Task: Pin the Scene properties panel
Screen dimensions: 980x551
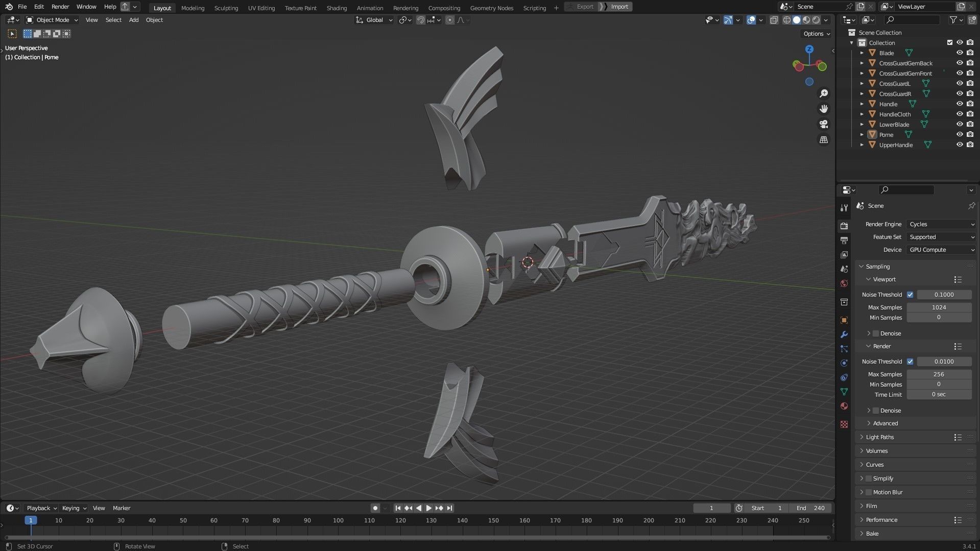Action: click(x=971, y=206)
